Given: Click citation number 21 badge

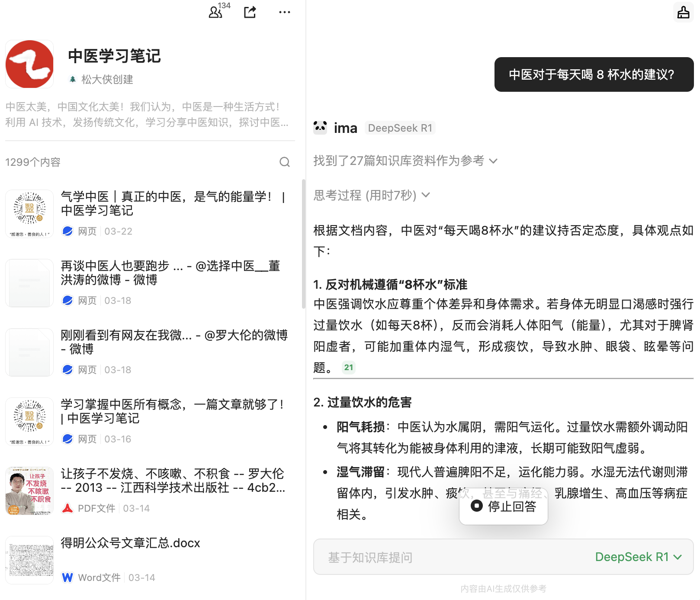Looking at the screenshot, I should pyautogui.click(x=349, y=368).
